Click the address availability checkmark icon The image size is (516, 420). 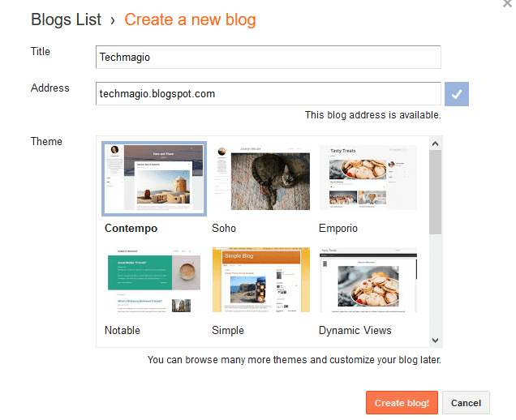(457, 94)
